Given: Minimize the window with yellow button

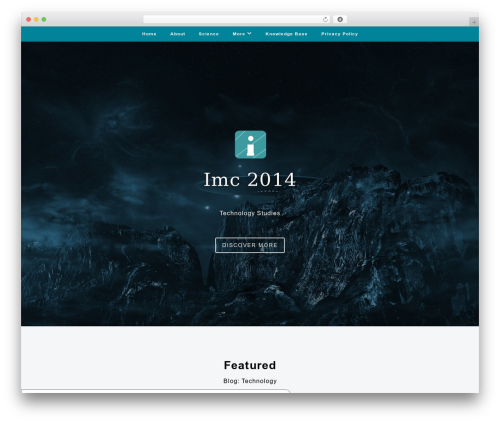Looking at the screenshot, I should [x=36, y=20].
